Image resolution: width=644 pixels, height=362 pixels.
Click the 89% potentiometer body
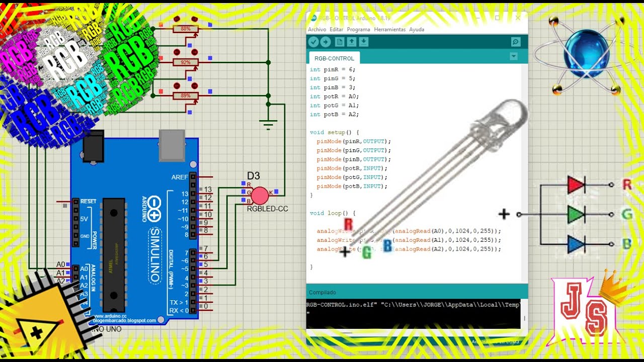tap(186, 96)
